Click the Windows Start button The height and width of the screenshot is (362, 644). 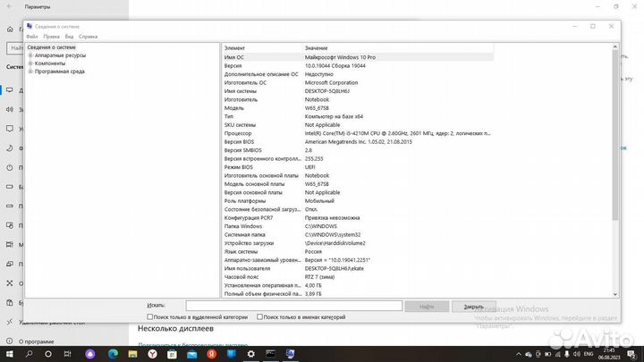(9, 354)
